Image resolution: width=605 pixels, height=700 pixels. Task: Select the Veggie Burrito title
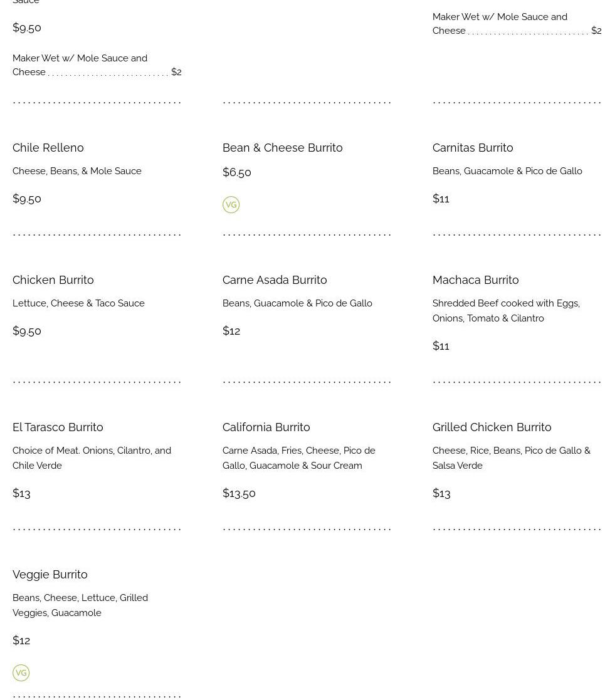click(50, 575)
